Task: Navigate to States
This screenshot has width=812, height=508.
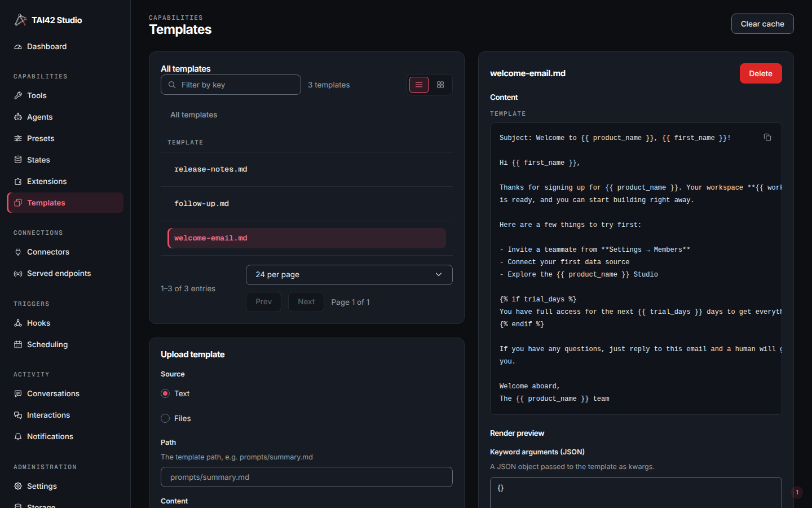Action: tap(65, 160)
